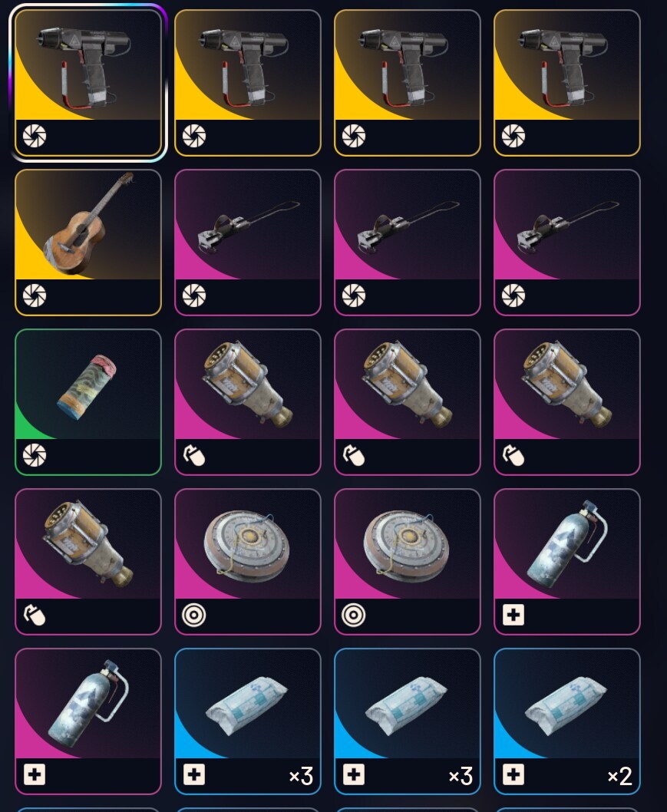Image resolution: width=667 pixels, height=812 pixels.
Task: Click the plus icon under the fourth-row gas canister
Action: [x=513, y=615]
